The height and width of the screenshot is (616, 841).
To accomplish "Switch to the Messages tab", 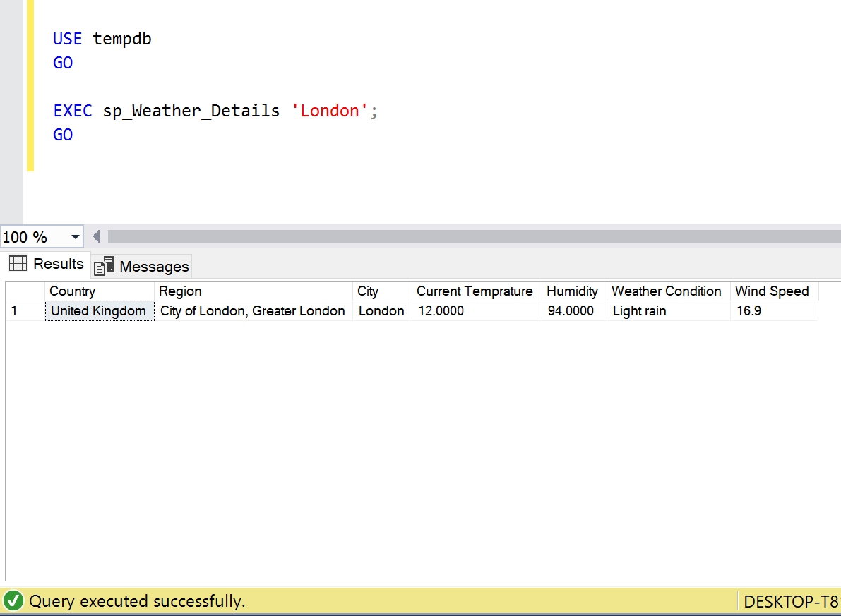I will (142, 266).
